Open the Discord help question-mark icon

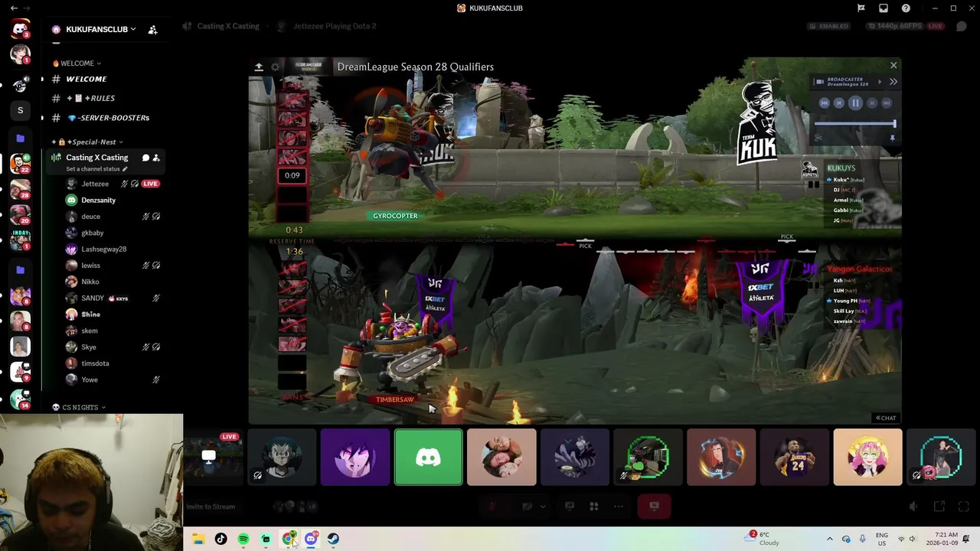pyautogui.click(x=906, y=8)
